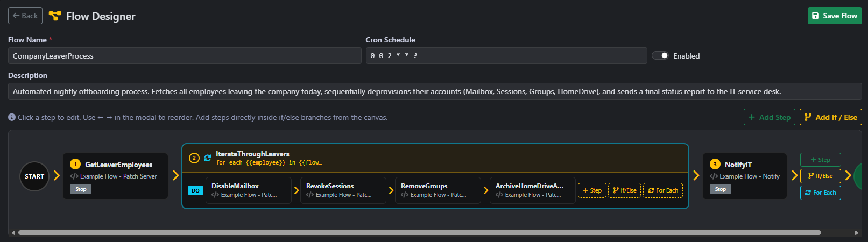Click code icon in RemoveGroups card
The width and height of the screenshot is (868, 242).
coord(405,195)
